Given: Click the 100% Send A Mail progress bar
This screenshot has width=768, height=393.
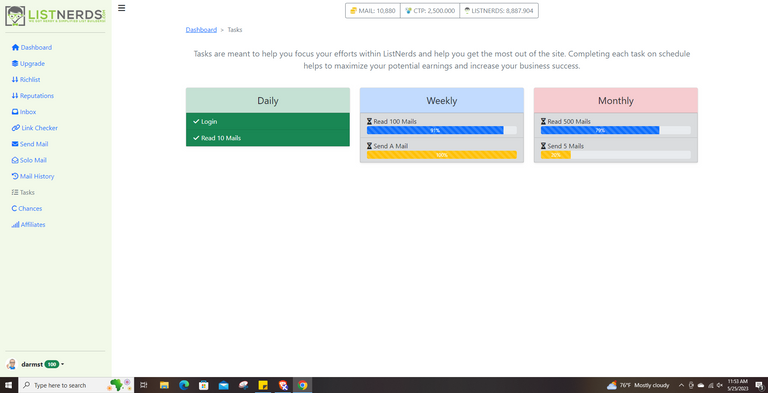Looking at the screenshot, I should coord(442,155).
